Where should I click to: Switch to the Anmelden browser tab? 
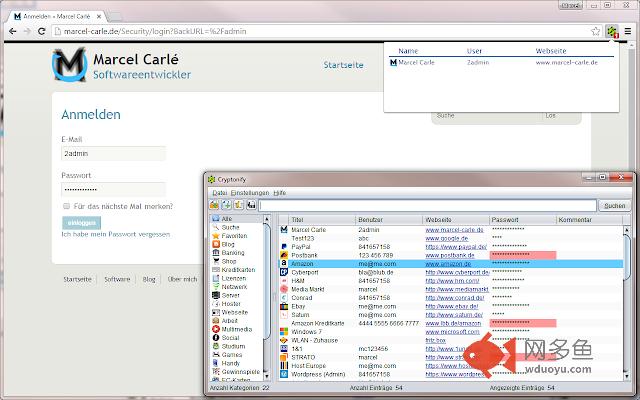pos(57,16)
